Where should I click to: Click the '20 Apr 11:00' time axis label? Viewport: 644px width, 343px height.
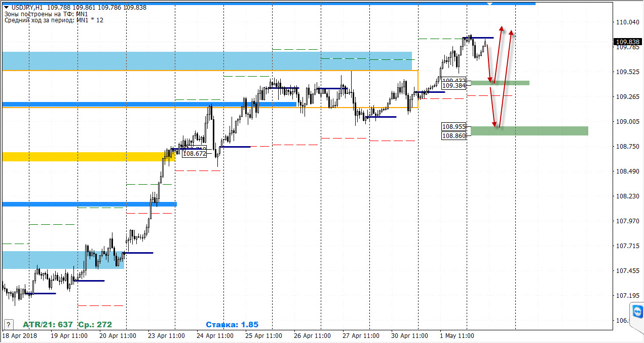pyautogui.click(x=118, y=336)
